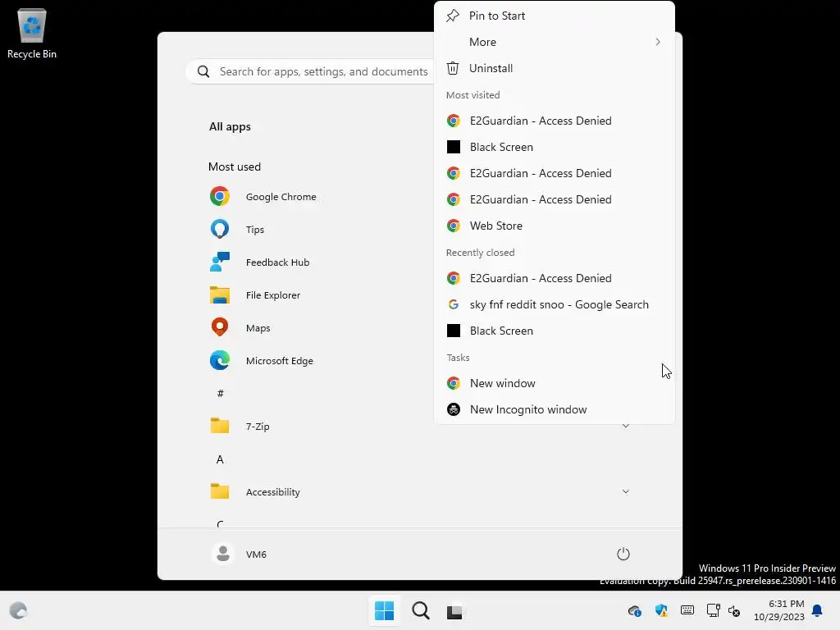Viewport: 840px width, 630px height.
Task: Open the network status tray icon
Action: click(x=713, y=610)
